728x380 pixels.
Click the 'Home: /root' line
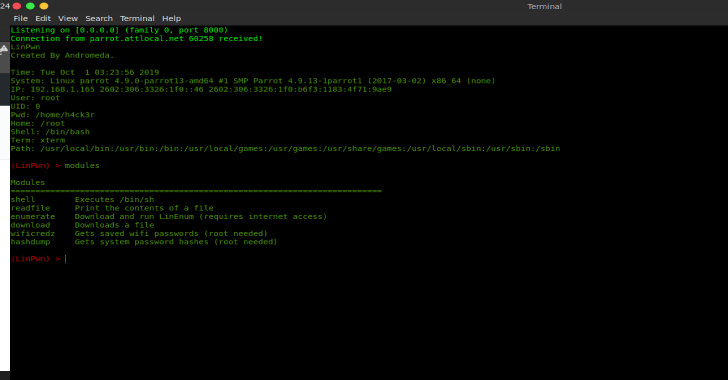38,124
